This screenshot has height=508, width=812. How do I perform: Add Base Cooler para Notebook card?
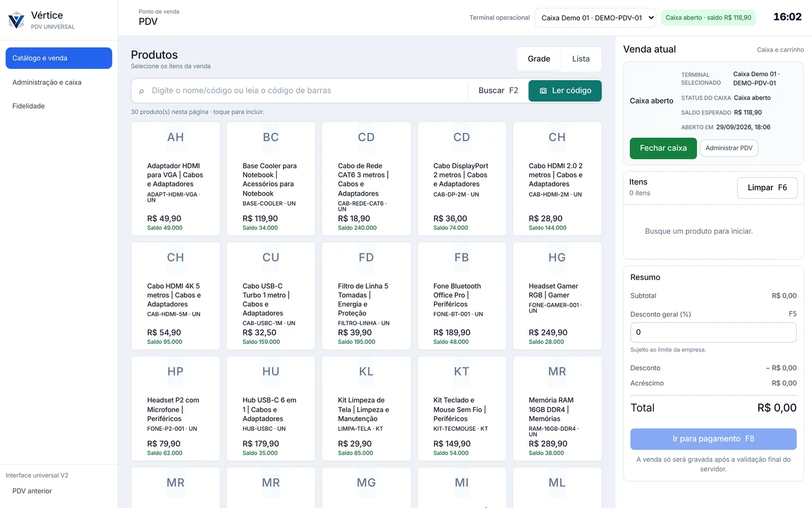[x=271, y=178]
